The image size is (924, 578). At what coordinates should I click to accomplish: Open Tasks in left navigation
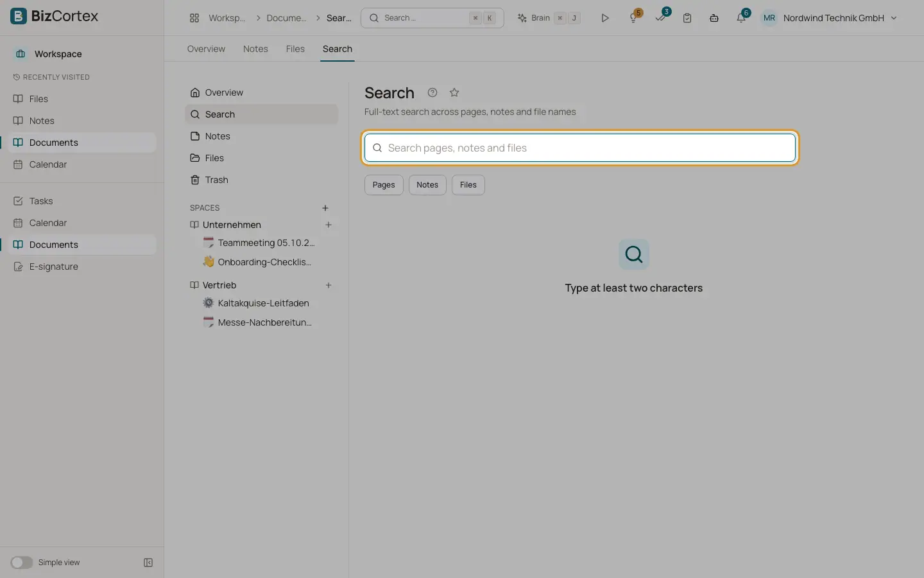pyautogui.click(x=81, y=201)
